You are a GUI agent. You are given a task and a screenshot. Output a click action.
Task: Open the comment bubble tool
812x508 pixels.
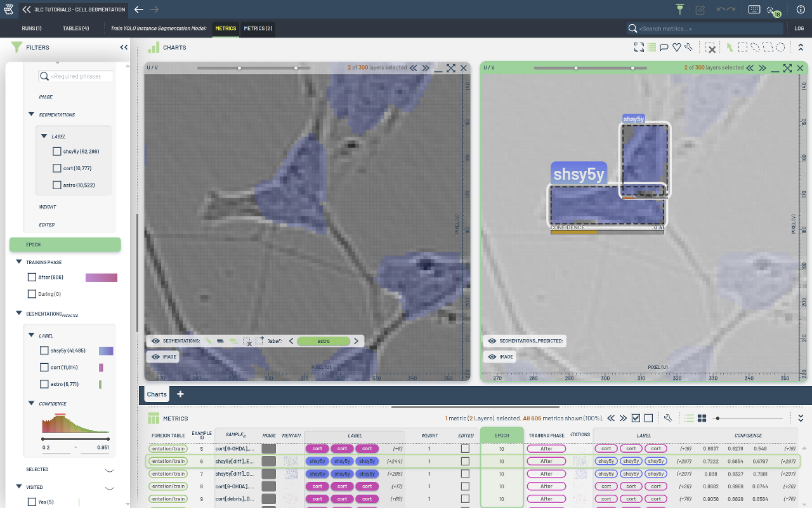click(664, 48)
